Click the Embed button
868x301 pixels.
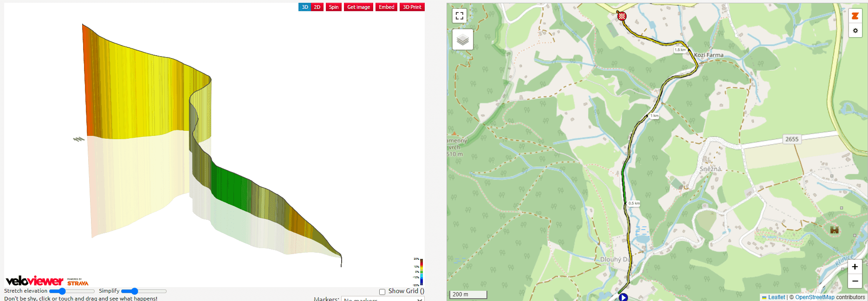click(x=386, y=7)
